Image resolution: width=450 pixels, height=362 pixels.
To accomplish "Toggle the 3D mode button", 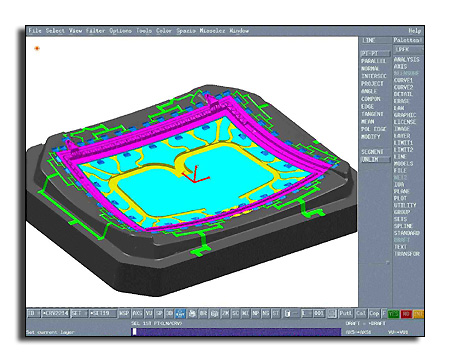I will [169, 314].
